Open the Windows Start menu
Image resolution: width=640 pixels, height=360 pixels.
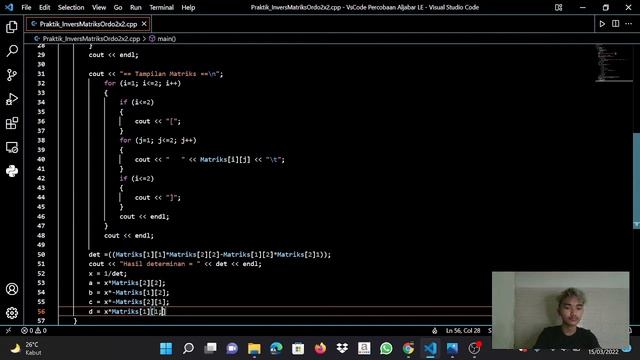[166, 348]
